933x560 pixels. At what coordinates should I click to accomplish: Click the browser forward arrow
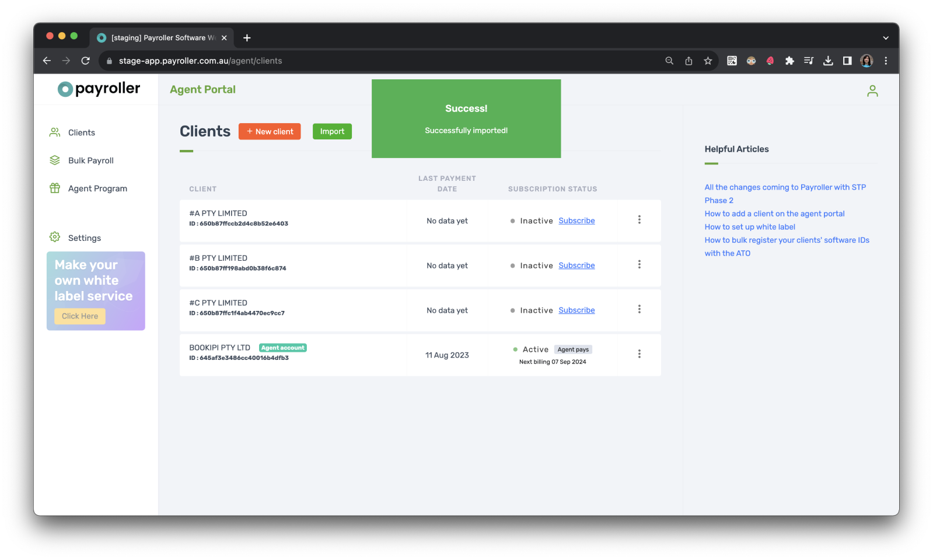click(x=66, y=61)
